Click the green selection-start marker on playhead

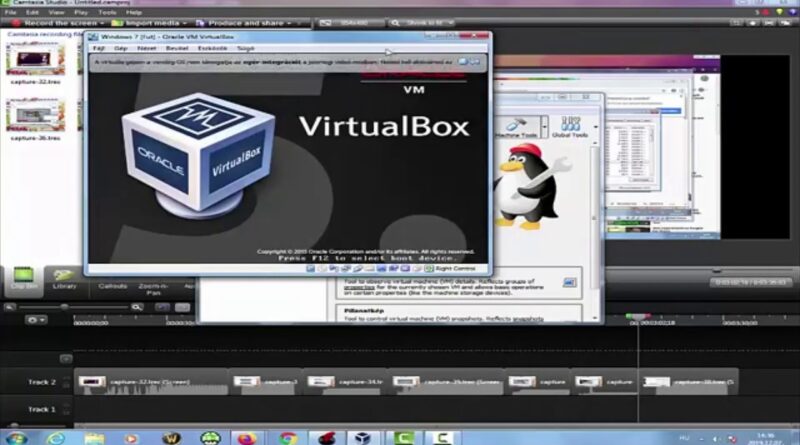(x=630, y=317)
